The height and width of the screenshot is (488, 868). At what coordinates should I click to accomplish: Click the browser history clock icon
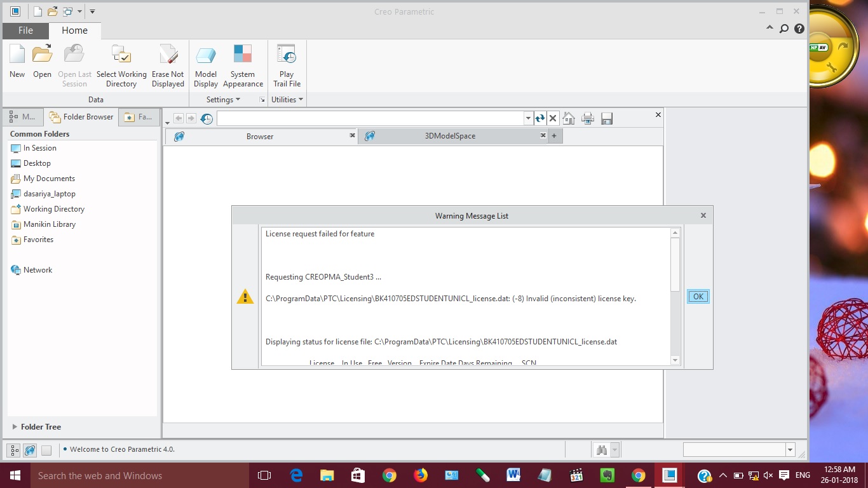207,118
